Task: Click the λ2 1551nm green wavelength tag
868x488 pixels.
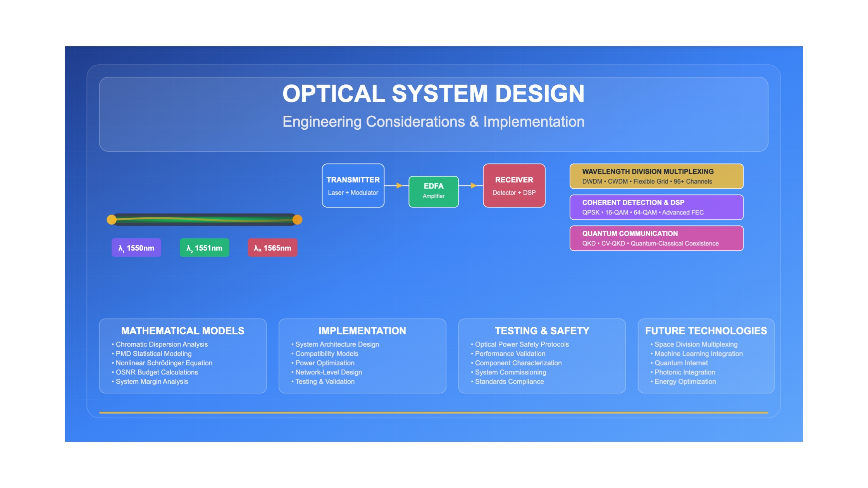Action: (x=204, y=248)
